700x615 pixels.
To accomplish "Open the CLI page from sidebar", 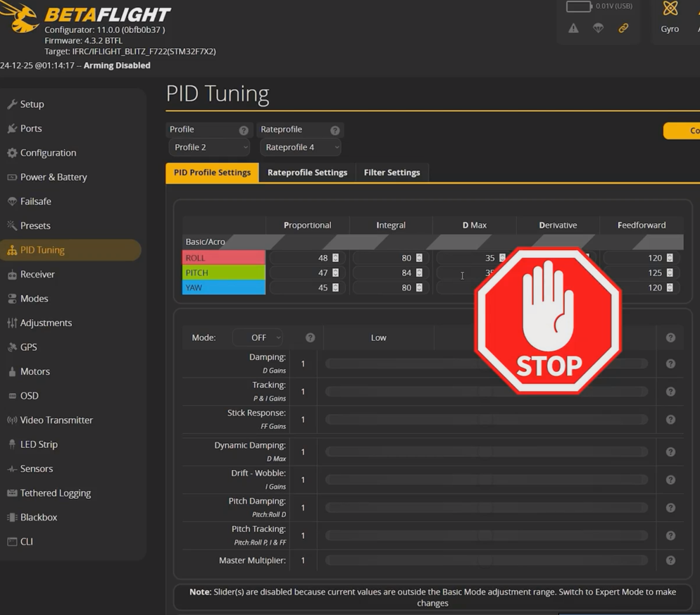I will pyautogui.click(x=27, y=542).
